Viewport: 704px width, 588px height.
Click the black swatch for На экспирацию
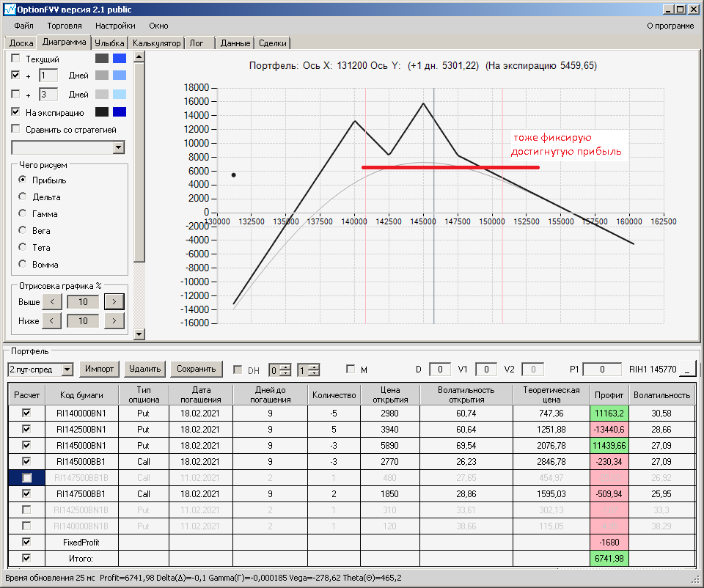pos(102,111)
